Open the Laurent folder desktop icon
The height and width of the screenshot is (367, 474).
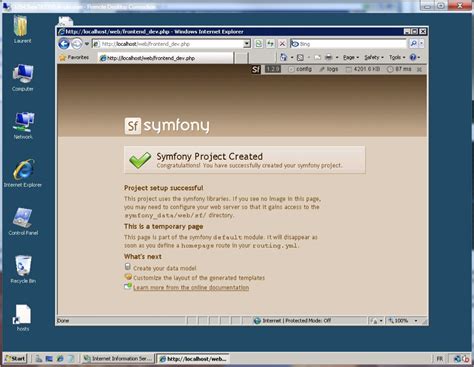[22, 30]
